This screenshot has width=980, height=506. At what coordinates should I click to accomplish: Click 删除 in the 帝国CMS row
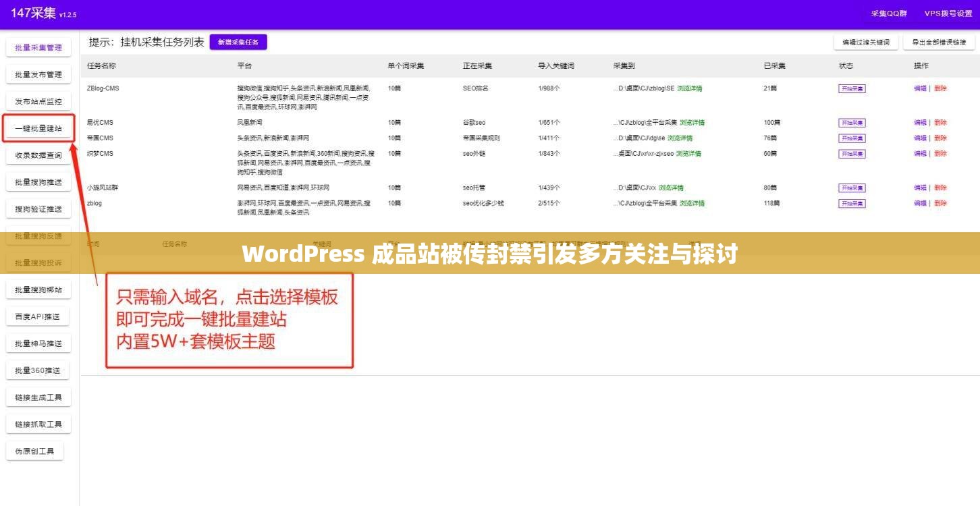940,138
